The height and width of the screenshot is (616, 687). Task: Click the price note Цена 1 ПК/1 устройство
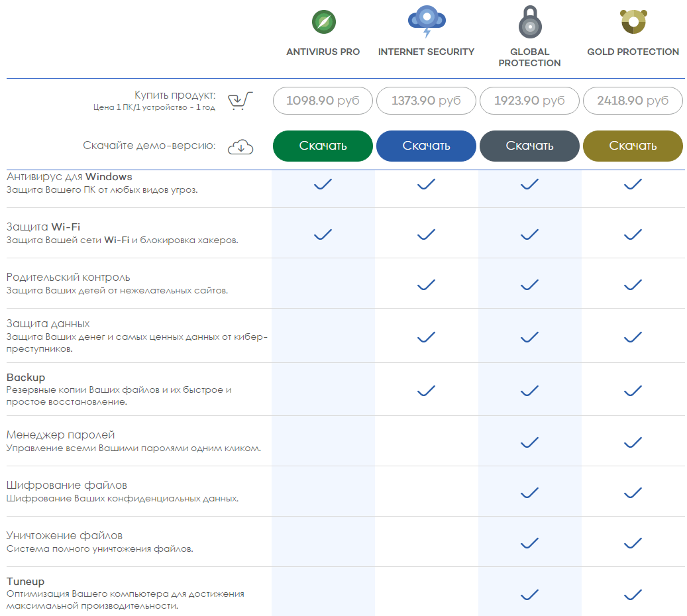[154, 107]
